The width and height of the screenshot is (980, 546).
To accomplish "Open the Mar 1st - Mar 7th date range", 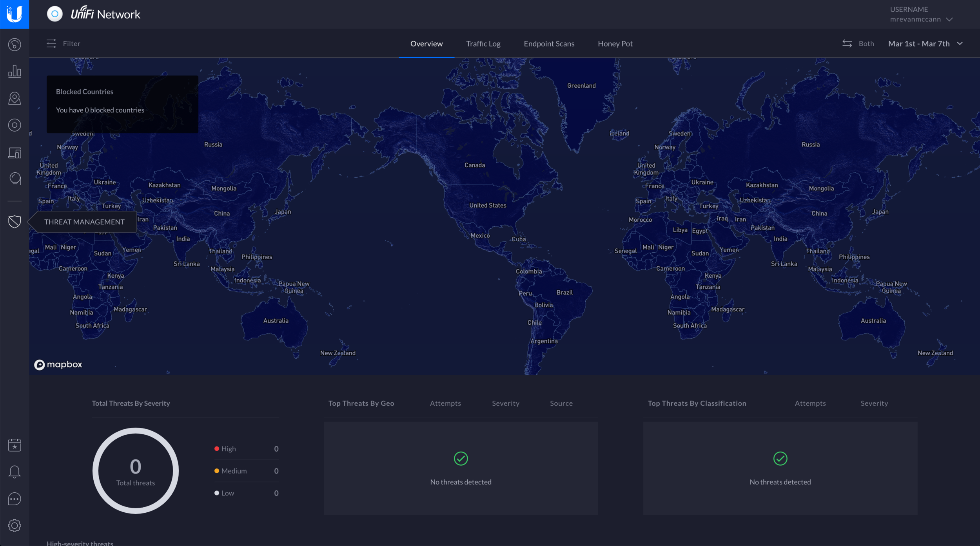I will point(925,43).
